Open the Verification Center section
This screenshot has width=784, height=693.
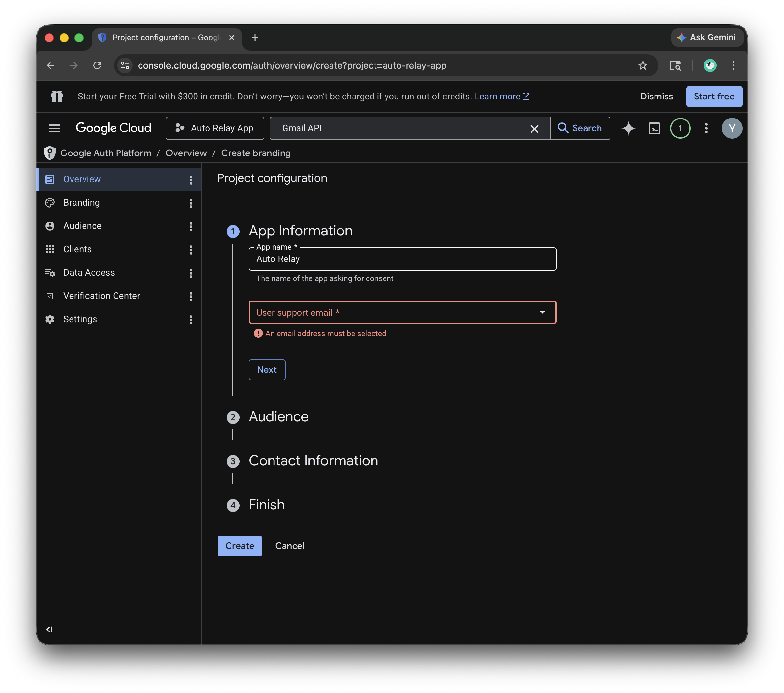click(x=101, y=296)
